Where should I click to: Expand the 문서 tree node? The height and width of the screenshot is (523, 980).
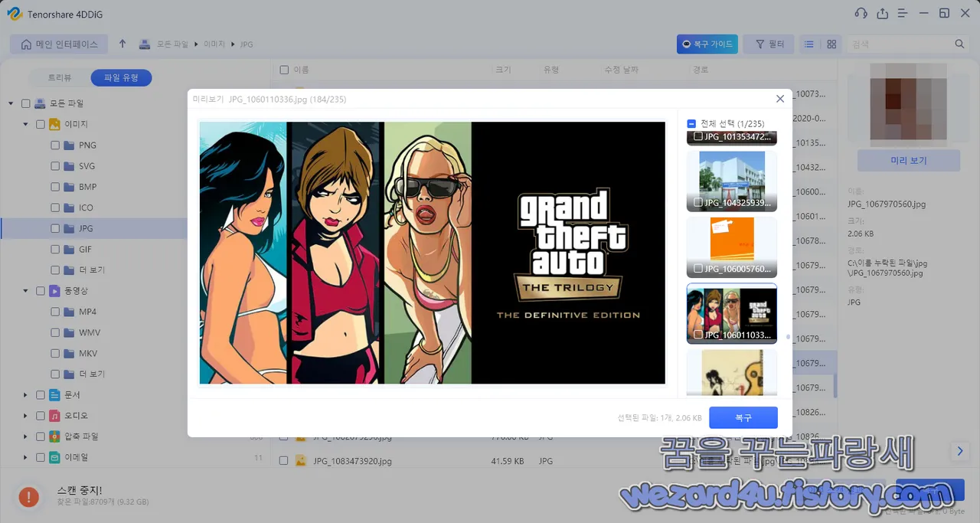(x=25, y=395)
